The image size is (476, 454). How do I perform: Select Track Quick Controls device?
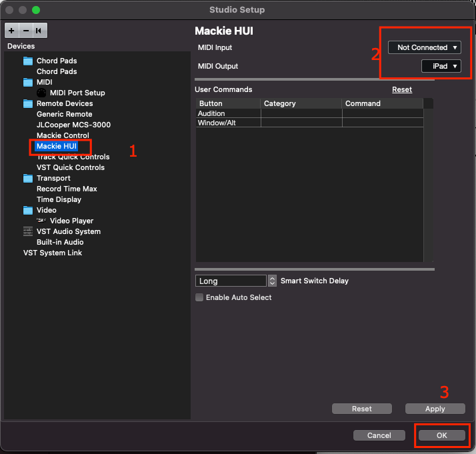tap(73, 157)
